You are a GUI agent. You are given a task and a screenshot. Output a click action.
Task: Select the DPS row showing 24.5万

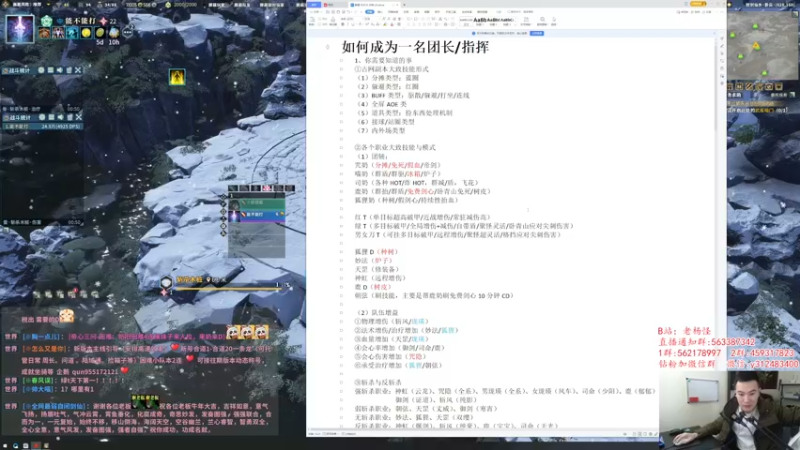tap(42, 126)
